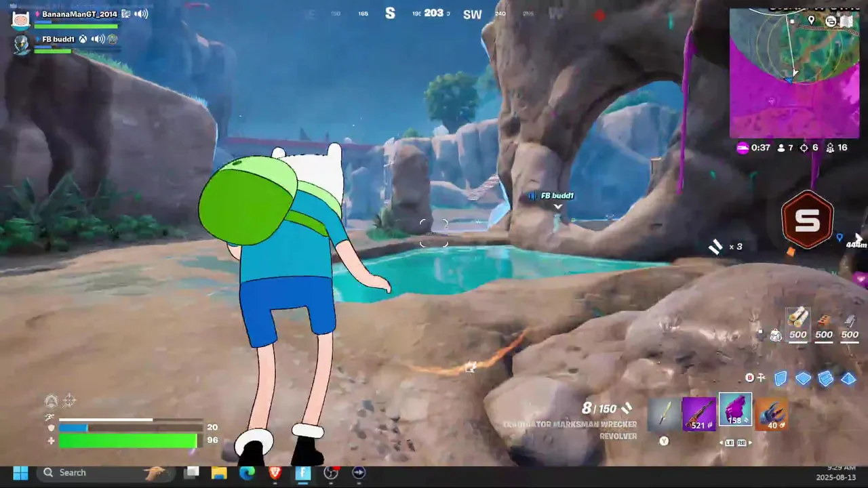Toggle BananaManGT_2014 voice chat speaker icon
The image size is (868, 488).
[142, 14]
